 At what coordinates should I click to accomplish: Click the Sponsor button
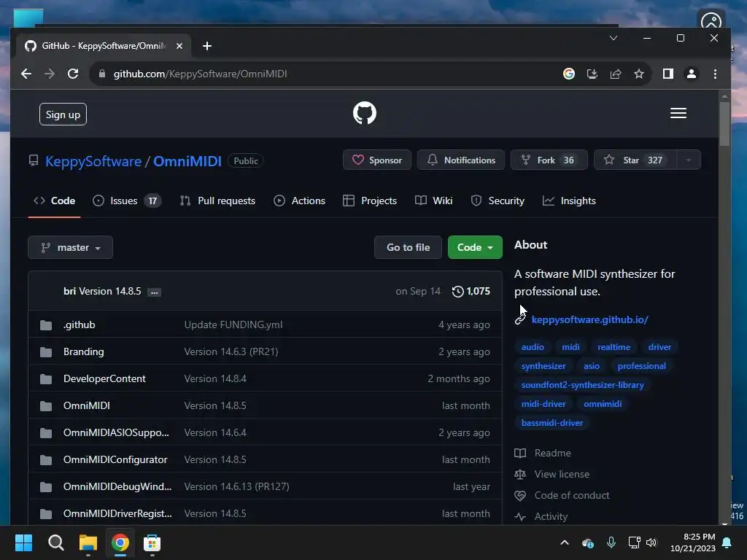(x=377, y=160)
